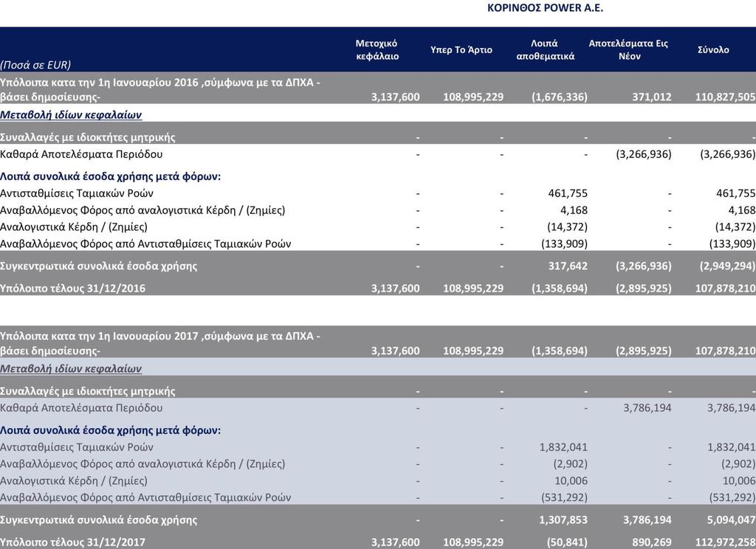
Task: Click the 112,972,258 total value
Action: tap(725, 542)
